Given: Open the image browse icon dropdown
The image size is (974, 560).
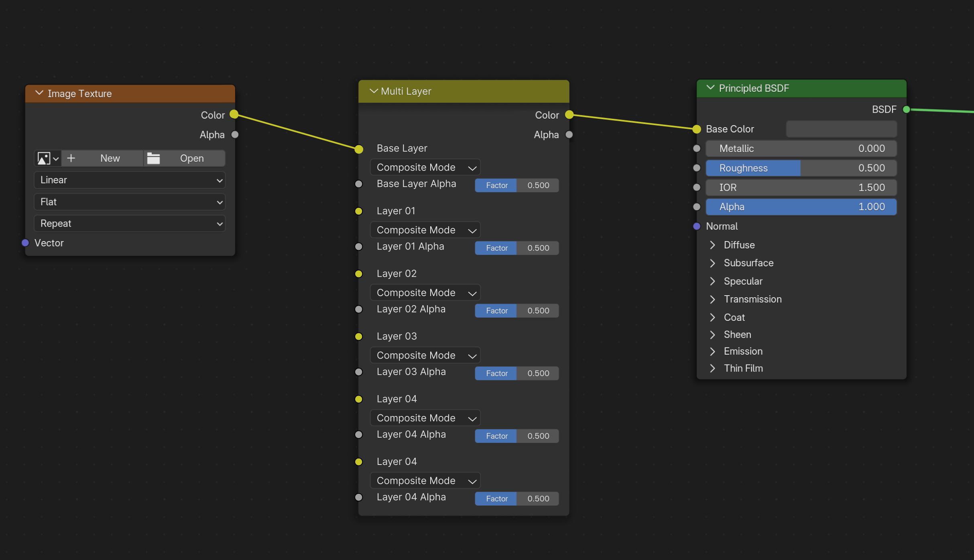Looking at the screenshot, I should (48, 158).
